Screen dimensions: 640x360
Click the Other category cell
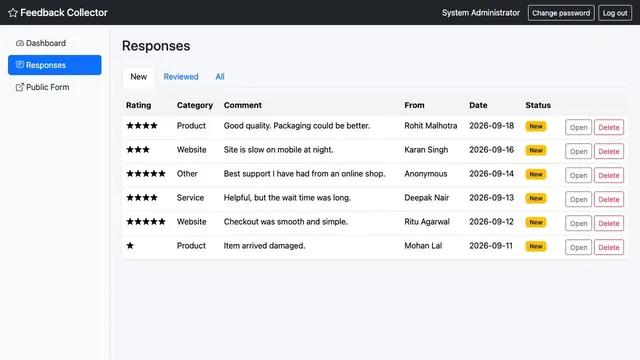pos(187,174)
